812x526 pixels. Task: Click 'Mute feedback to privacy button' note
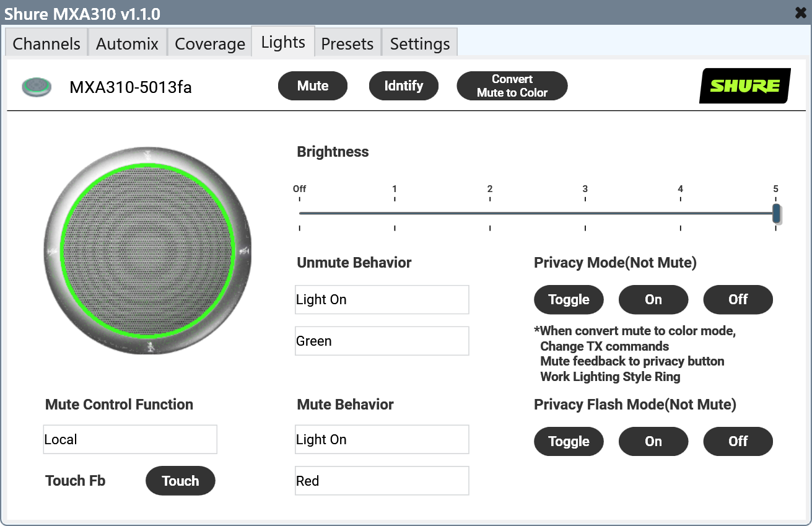(632, 361)
